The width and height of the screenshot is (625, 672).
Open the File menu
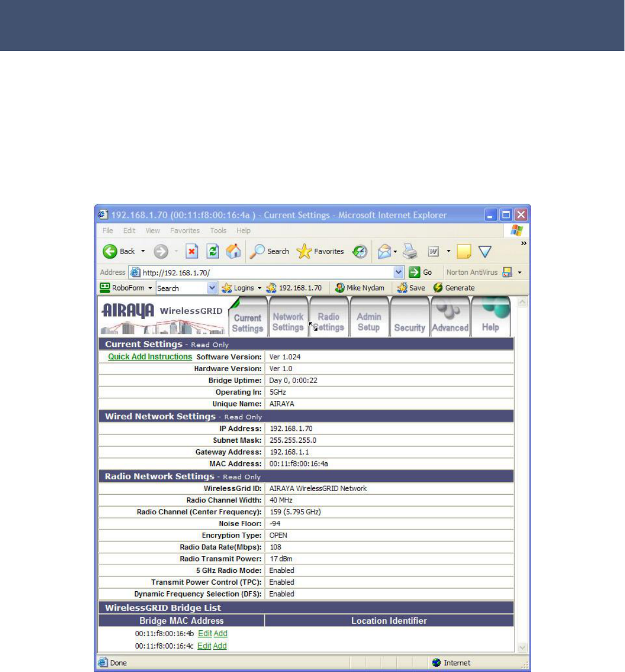108,230
